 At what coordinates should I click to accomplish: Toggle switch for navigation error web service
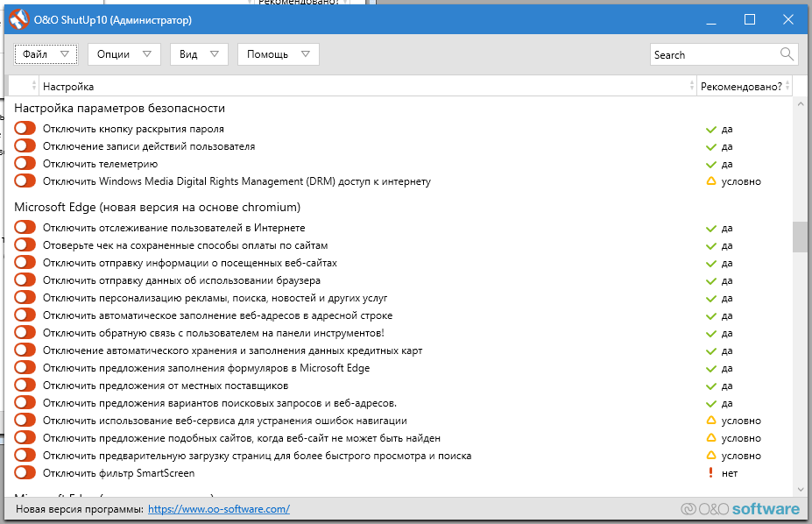pos(25,420)
